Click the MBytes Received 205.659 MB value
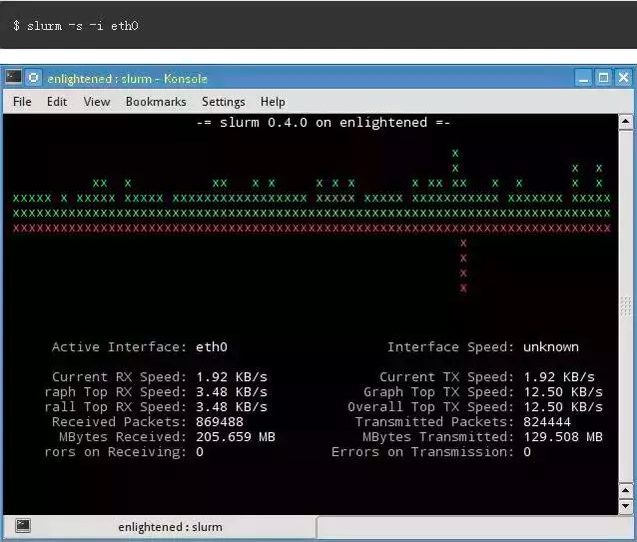 pos(235,437)
